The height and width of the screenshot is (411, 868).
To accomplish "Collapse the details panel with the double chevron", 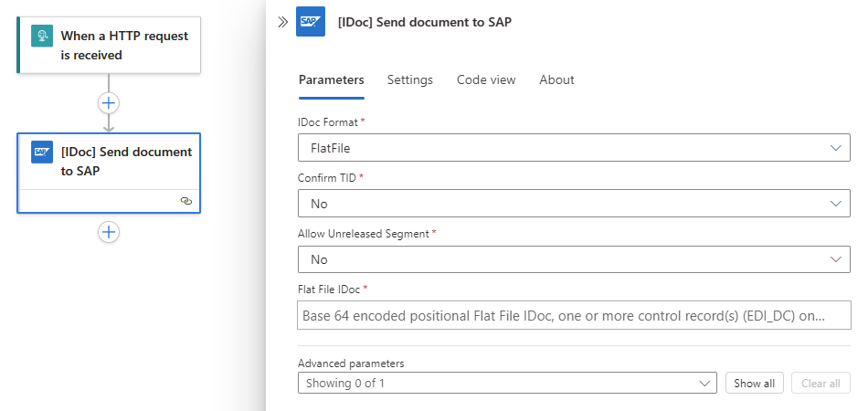I will (283, 22).
